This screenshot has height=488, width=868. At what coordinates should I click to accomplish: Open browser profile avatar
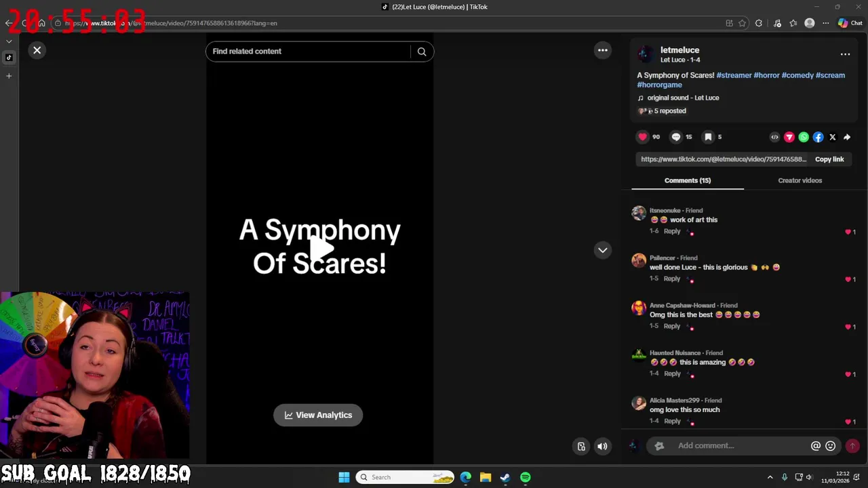[809, 23]
